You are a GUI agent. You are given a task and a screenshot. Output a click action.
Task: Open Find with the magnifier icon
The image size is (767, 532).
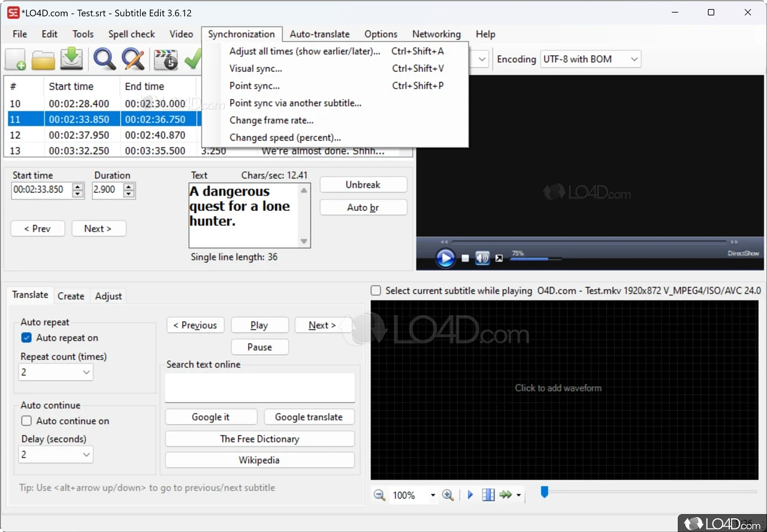[104, 59]
